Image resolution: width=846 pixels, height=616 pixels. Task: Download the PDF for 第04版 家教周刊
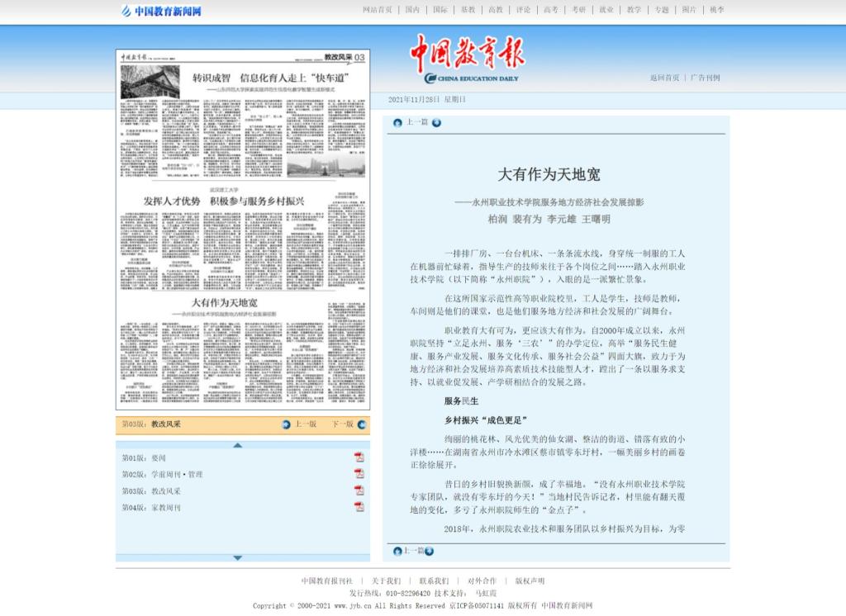click(359, 506)
